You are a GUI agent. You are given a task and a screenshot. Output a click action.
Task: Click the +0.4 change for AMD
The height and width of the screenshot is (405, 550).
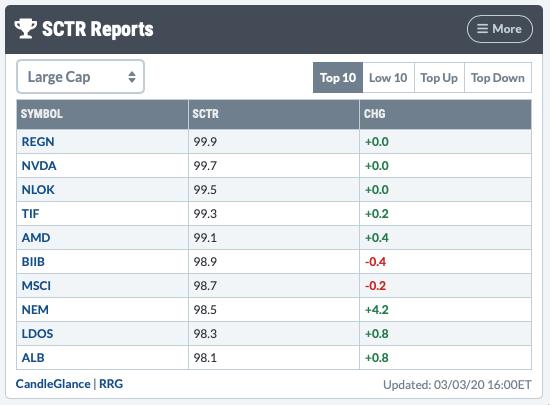click(x=377, y=238)
